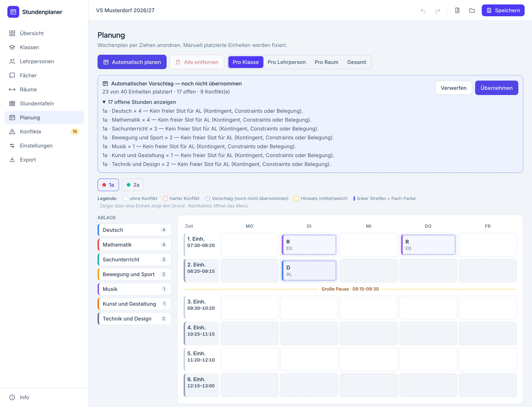This screenshot has width=532, height=407.
Task: Open Lehrpersonen section
Action: click(x=44, y=61)
